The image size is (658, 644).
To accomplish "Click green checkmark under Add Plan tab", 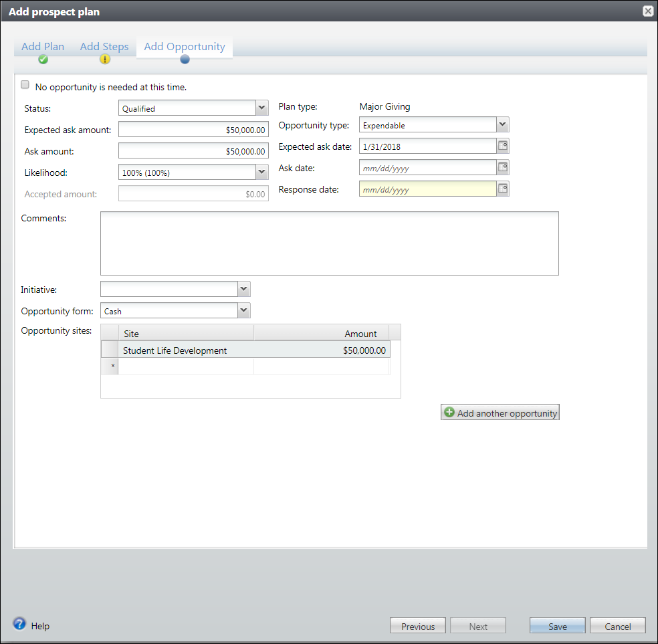I will 43,59.
